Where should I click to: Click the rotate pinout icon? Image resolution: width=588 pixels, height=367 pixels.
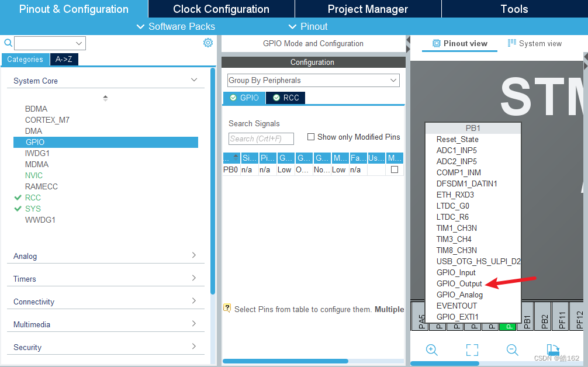point(552,348)
